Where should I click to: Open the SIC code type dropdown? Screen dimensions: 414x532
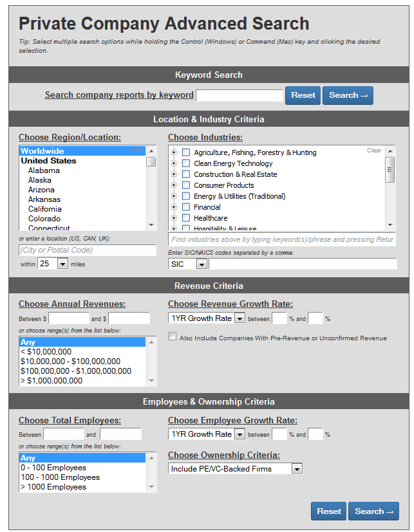click(x=201, y=264)
